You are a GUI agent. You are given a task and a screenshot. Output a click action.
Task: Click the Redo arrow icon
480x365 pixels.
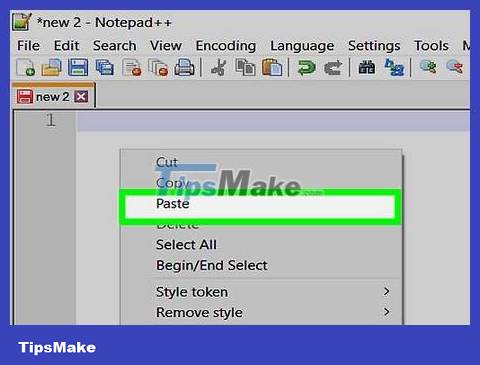tap(333, 67)
